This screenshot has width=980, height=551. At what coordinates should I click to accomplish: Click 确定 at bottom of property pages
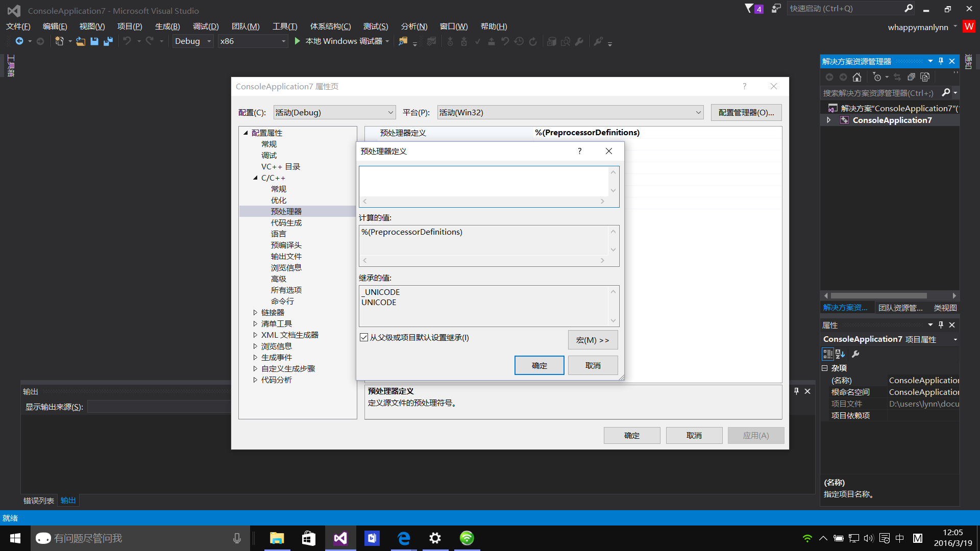pyautogui.click(x=632, y=435)
